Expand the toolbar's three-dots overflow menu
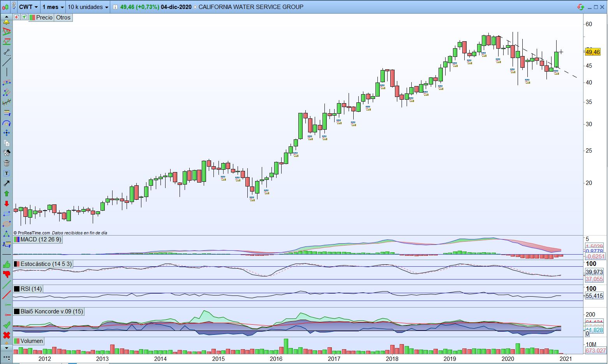Screen dimensions: 608x364 (x=6, y=357)
